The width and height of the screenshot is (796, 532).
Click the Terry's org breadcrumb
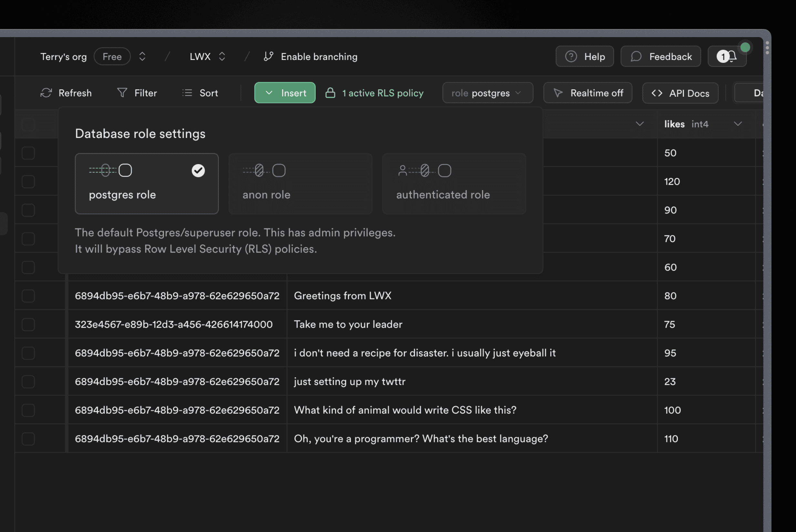coord(63,56)
